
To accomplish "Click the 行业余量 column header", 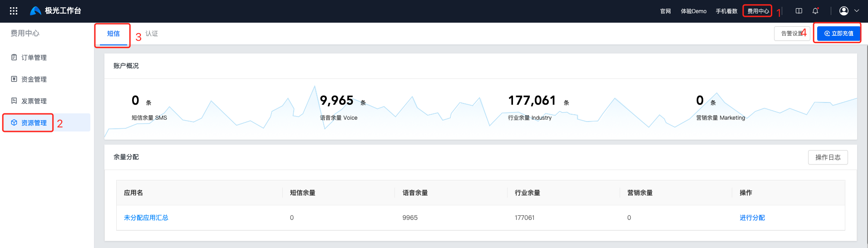I will pyautogui.click(x=528, y=193).
